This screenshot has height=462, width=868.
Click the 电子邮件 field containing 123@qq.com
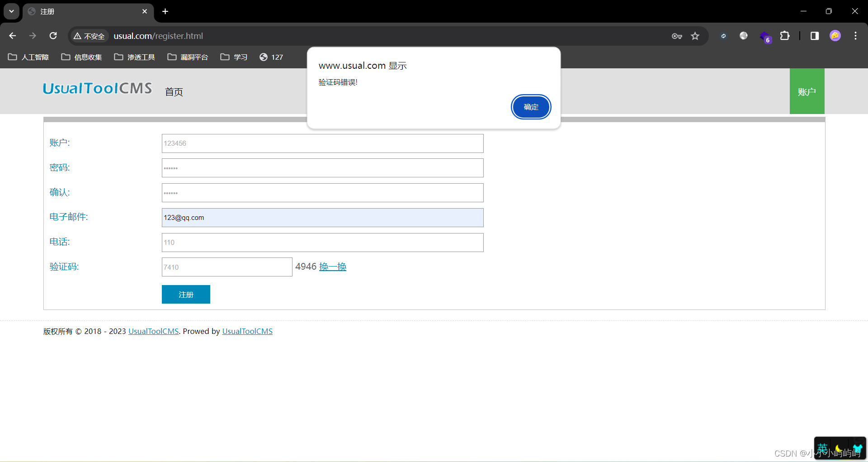point(323,218)
